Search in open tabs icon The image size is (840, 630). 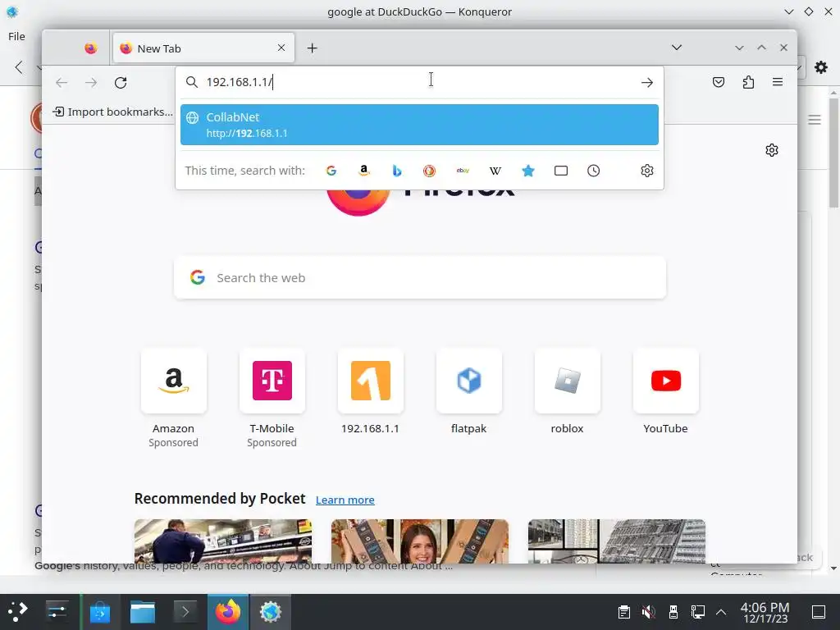click(561, 171)
